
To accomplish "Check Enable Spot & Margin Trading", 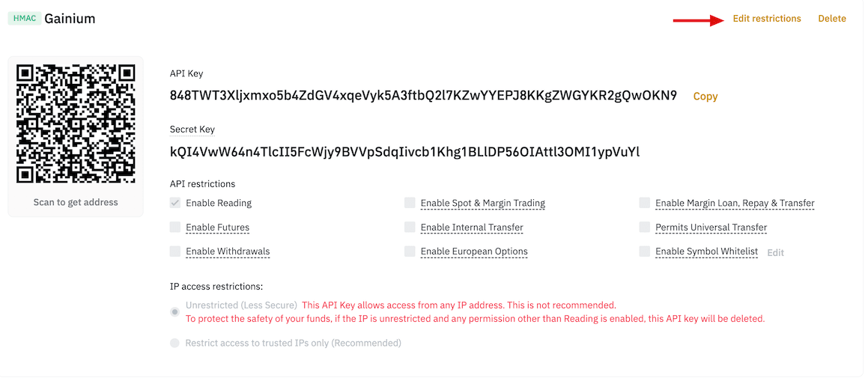I will tap(410, 203).
